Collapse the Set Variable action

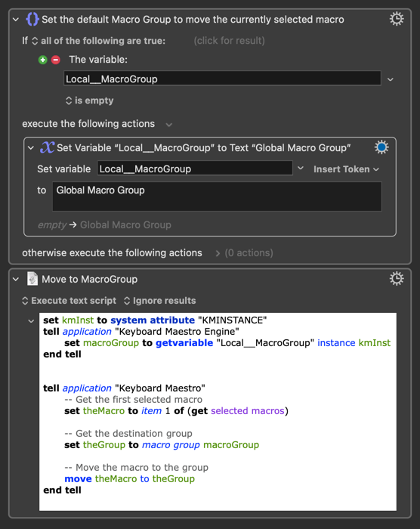click(x=31, y=148)
